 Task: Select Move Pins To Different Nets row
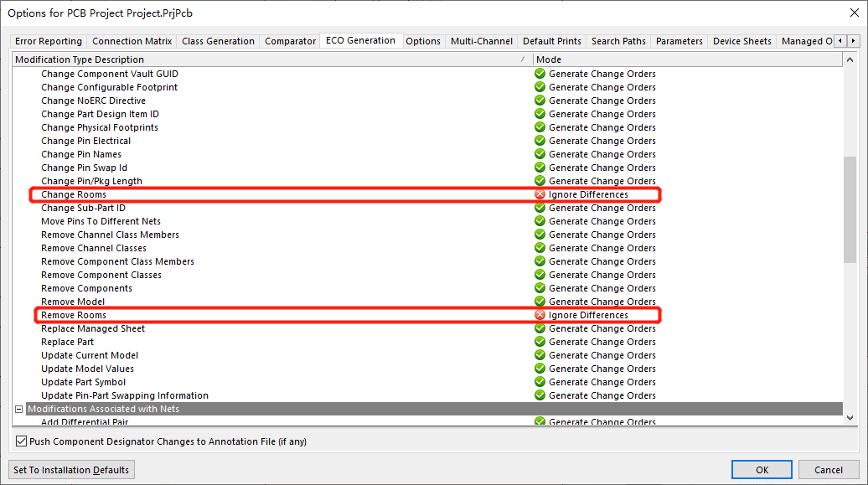427,221
